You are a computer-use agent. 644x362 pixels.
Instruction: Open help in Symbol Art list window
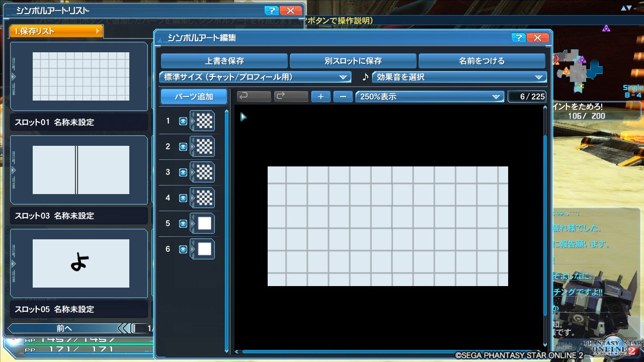click(x=271, y=10)
